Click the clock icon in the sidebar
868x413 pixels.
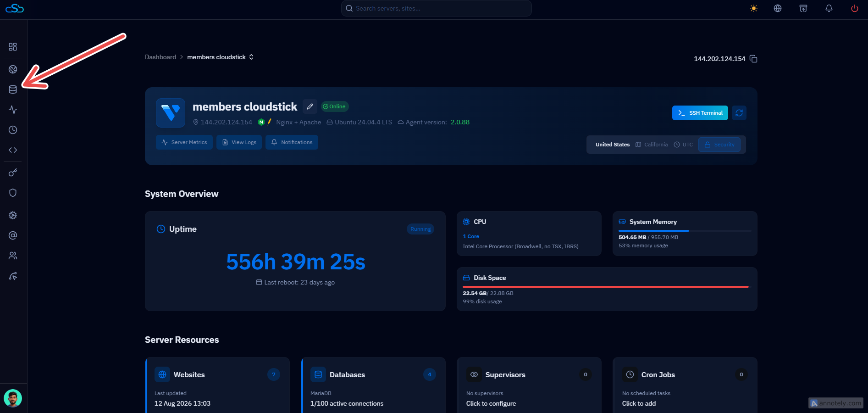click(13, 130)
